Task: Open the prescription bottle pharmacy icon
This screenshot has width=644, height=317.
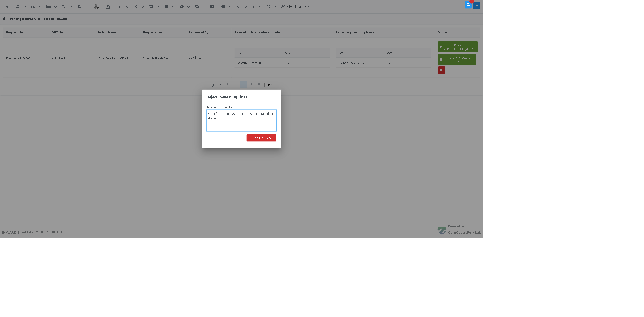Action: click(x=120, y=7)
